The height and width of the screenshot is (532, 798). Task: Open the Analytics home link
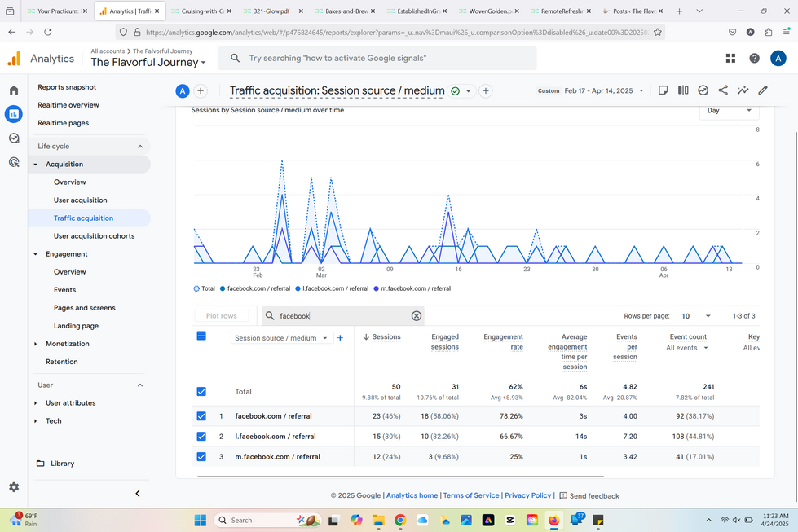coord(412,495)
